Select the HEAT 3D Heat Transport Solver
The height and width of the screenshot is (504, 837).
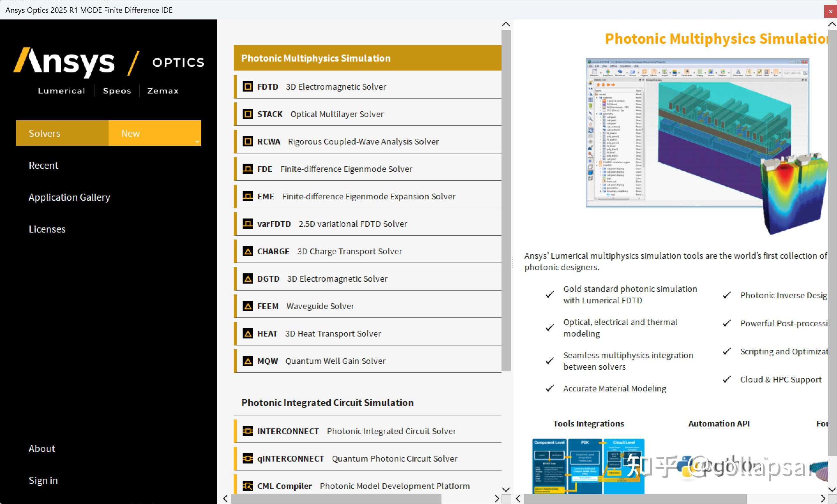[x=367, y=333]
